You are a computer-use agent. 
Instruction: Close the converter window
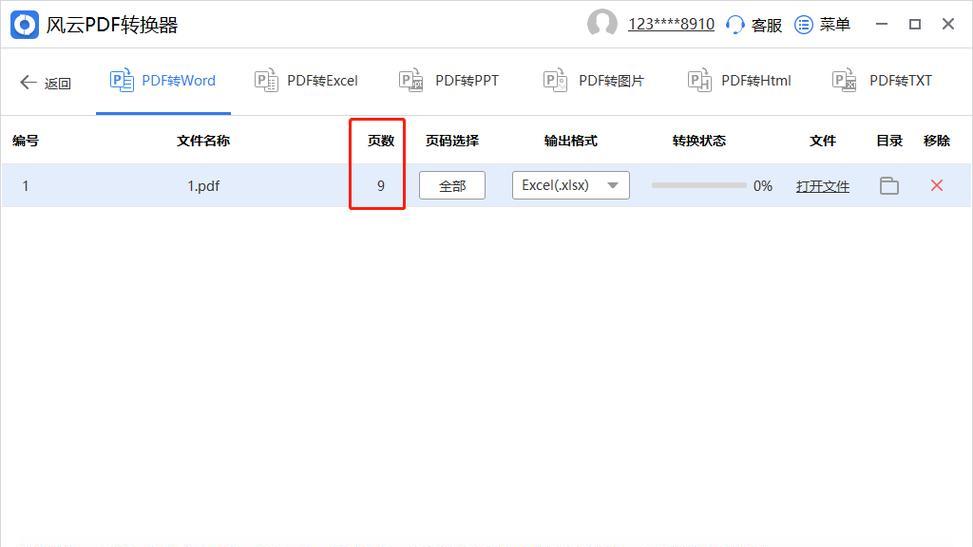[x=948, y=24]
